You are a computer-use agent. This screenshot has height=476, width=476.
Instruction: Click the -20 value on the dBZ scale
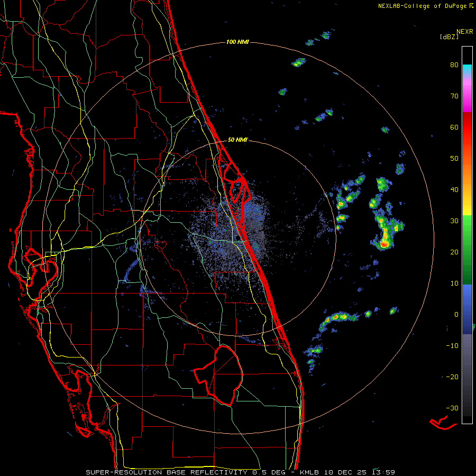click(x=452, y=377)
